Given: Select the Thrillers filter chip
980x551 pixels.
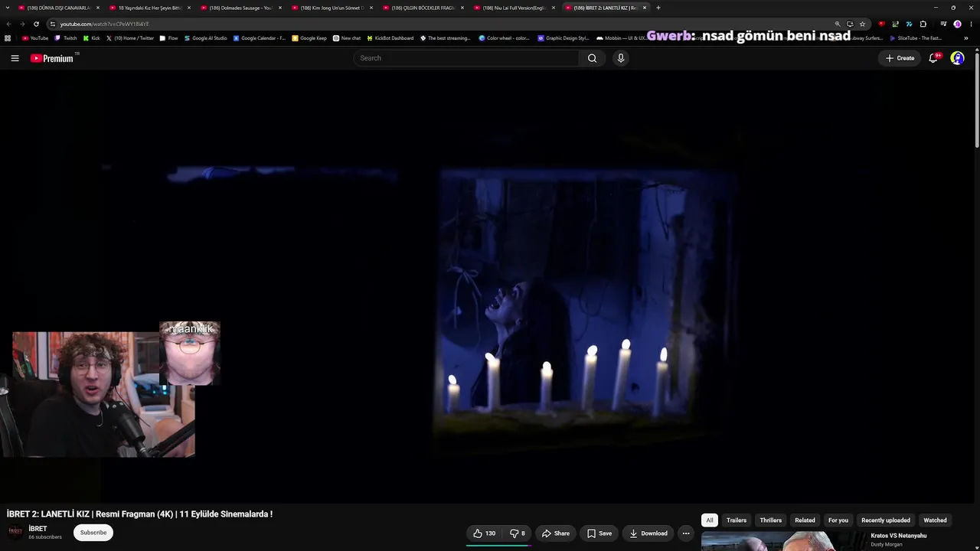Looking at the screenshot, I should (771, 520).
